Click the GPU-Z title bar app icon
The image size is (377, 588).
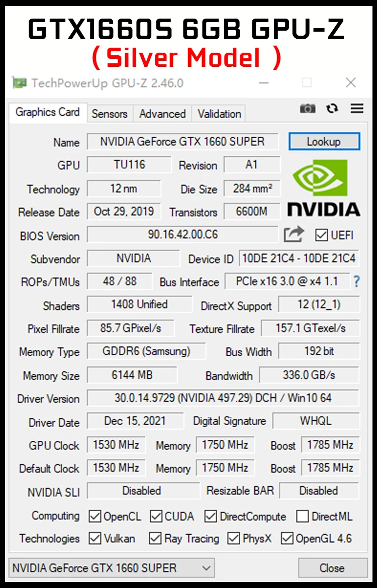click(x=19, y=82)
